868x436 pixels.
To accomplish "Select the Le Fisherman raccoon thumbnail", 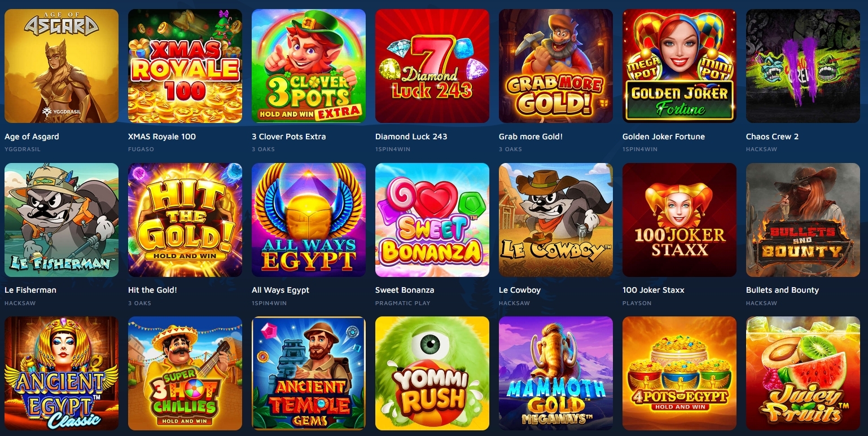I will (62, 220).
